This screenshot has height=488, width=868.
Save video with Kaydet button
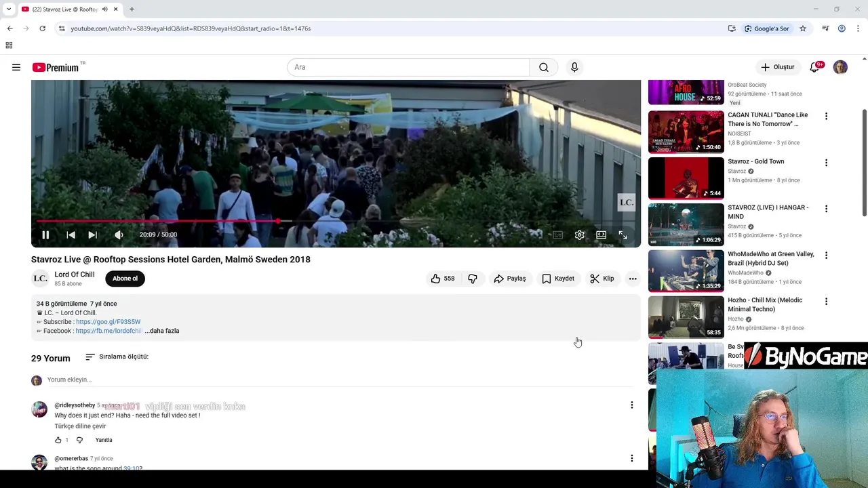click(558, 279)
